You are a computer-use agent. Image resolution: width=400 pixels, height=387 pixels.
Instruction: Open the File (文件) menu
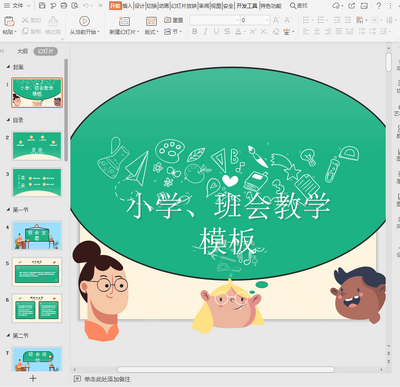click(17, 6)
